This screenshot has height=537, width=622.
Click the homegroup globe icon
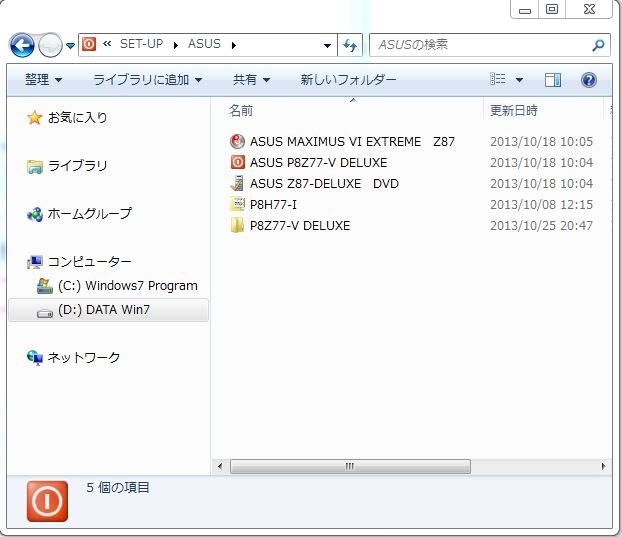(x=35, y=215)
